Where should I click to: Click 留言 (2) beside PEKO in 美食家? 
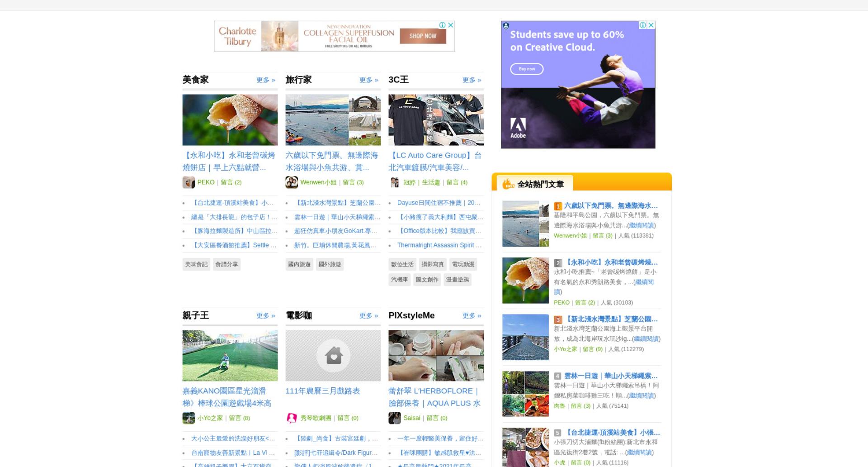coord(231,182)
